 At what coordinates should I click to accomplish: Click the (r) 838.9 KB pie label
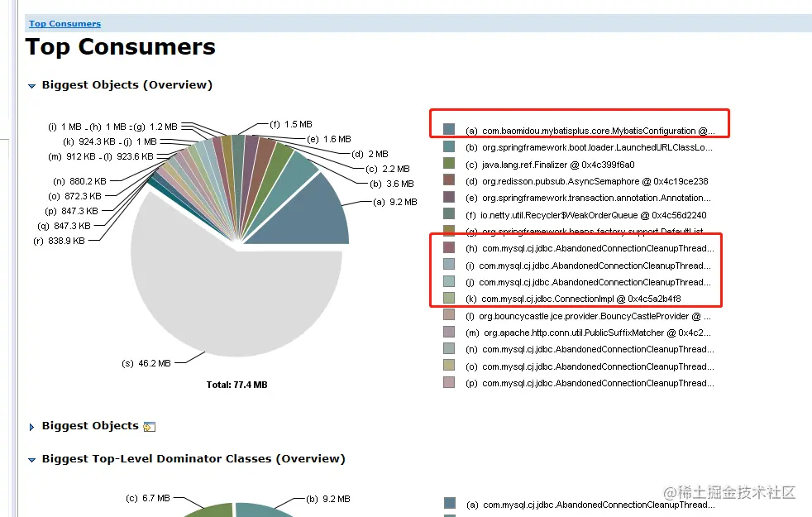click(x=59, y=241)
